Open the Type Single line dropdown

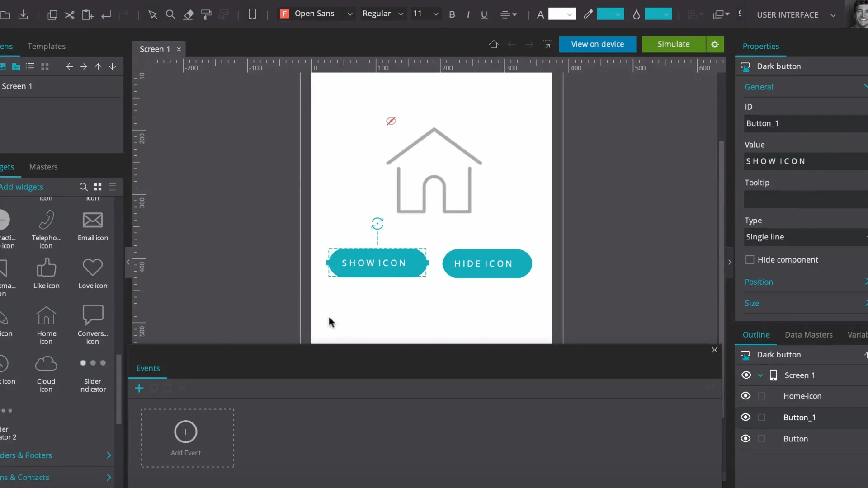806,237
